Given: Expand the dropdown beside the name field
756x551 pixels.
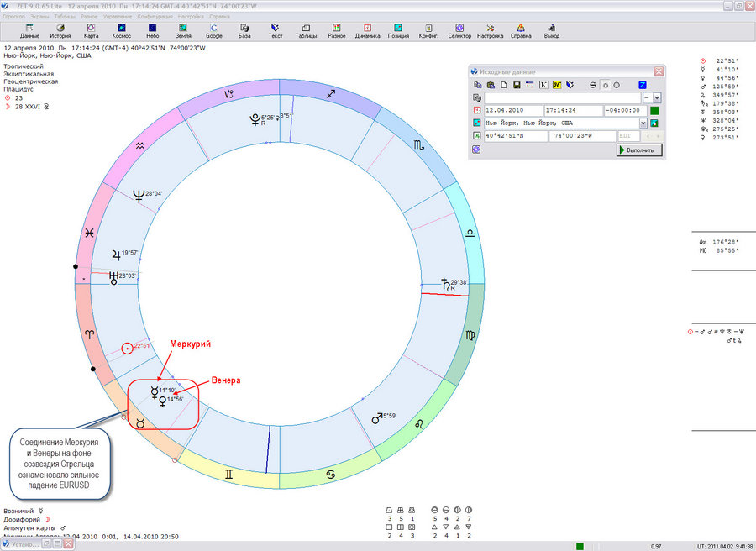Looking at the screenshot, I should pyautogui.click(x=657, y=98).
